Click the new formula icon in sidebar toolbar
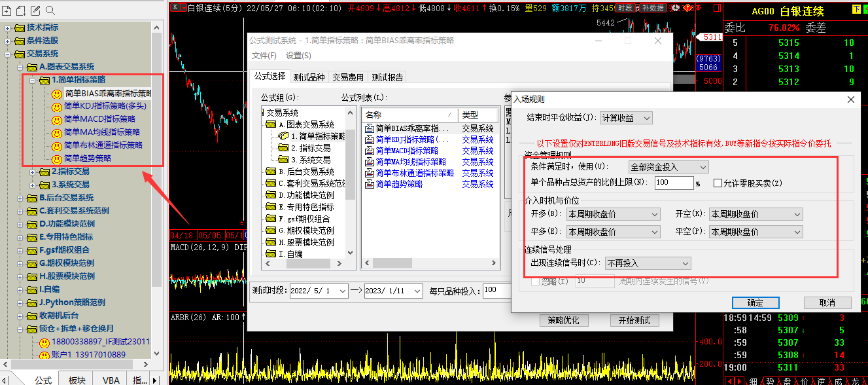This screenshot has width=868, height=385. [x=7, y=10]
